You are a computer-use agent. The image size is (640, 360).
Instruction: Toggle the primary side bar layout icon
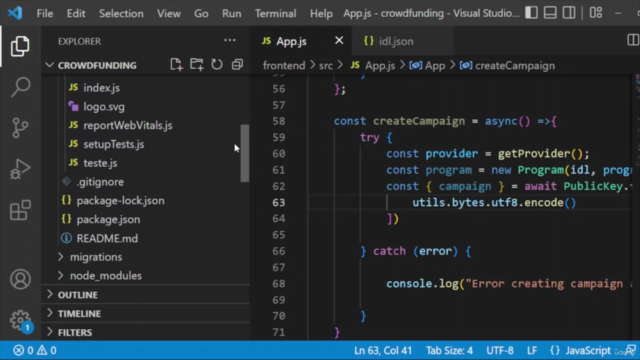531,13
